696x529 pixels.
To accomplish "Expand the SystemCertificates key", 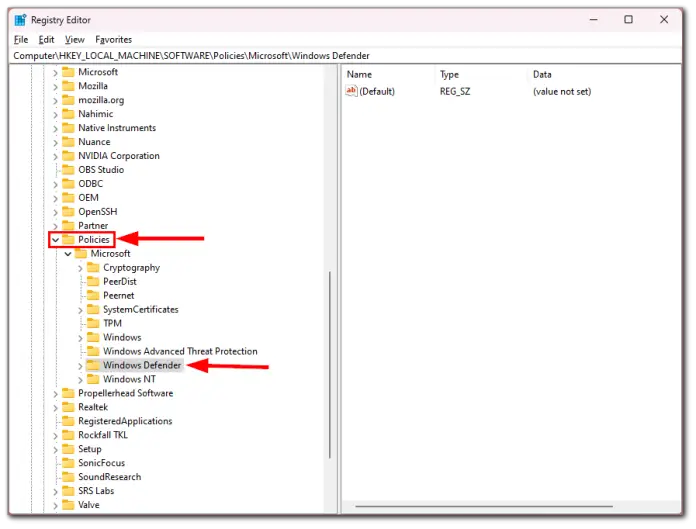I will [80, 310].
